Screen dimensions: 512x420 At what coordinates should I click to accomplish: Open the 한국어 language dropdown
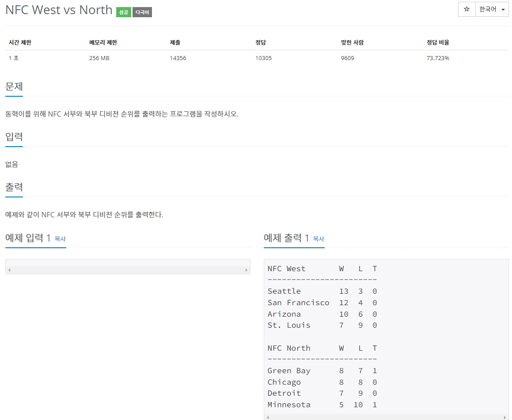(x=492, y=9)
